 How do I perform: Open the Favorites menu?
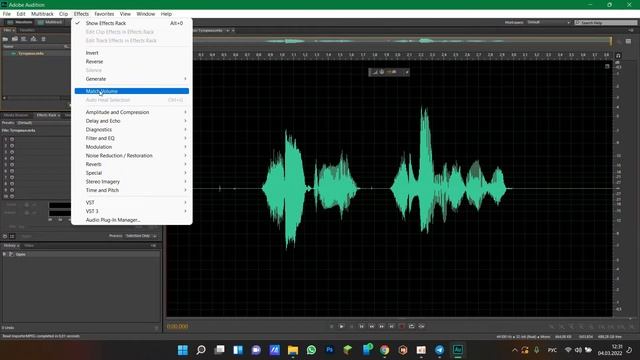tap(104, 14)
